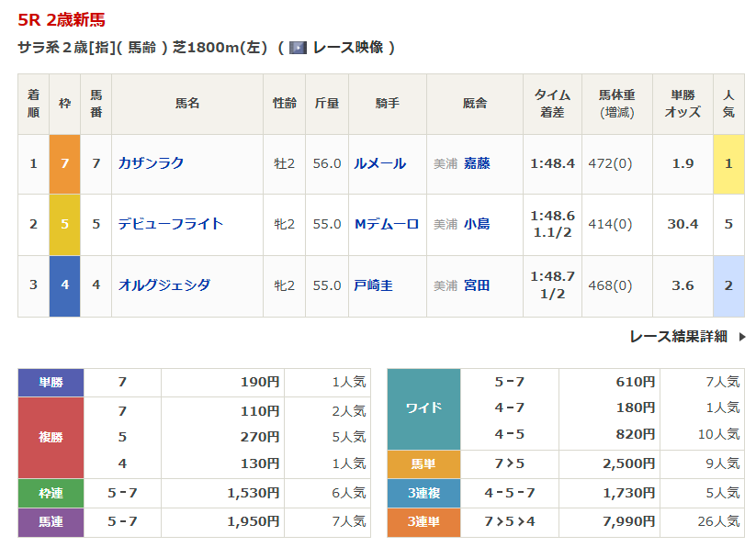Expand レース結果詳細 arrow
This screenshot has height=547, width=756.
742,337
